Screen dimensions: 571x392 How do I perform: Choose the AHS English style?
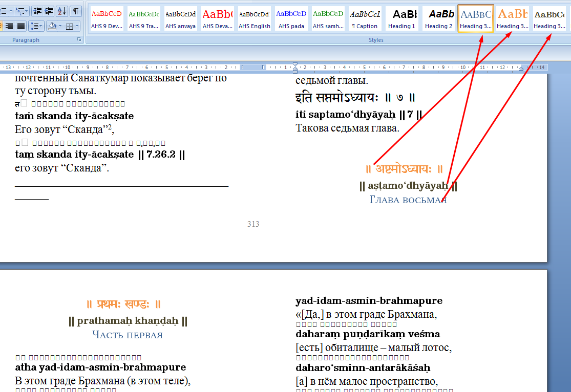click(254, 18)
